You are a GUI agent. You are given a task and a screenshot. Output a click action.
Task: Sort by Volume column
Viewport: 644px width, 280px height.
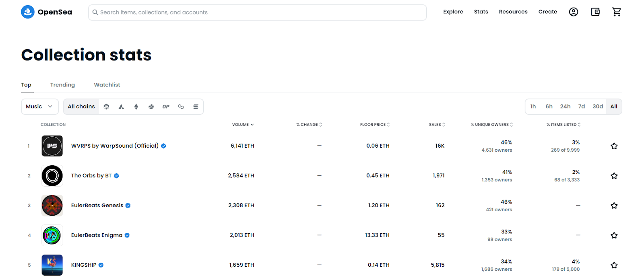tap(243, 125)
